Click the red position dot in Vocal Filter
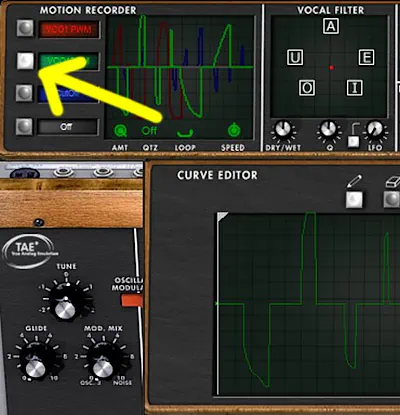The image size is (400, 415). (x=331, y=68)
